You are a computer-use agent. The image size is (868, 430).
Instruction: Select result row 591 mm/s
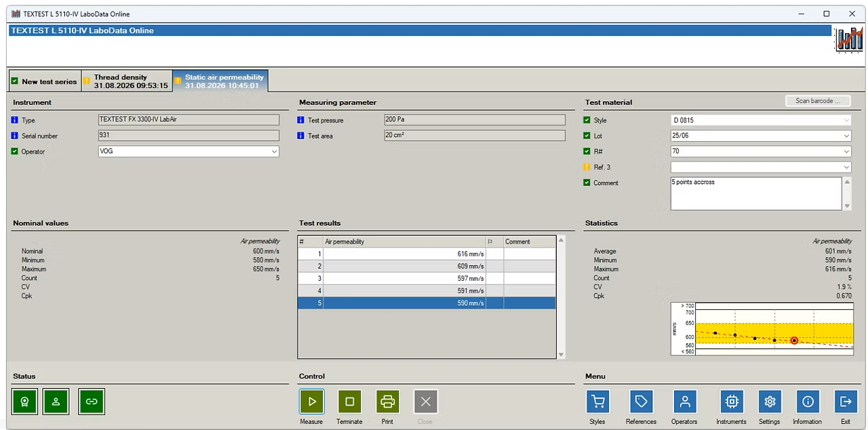(x=427, y=290)
